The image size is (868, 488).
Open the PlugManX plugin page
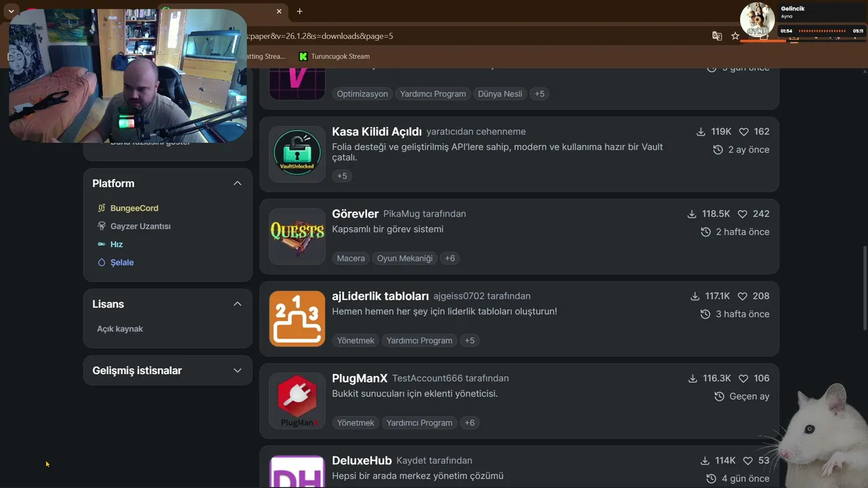pyautogui.click(x=359, y=378)
